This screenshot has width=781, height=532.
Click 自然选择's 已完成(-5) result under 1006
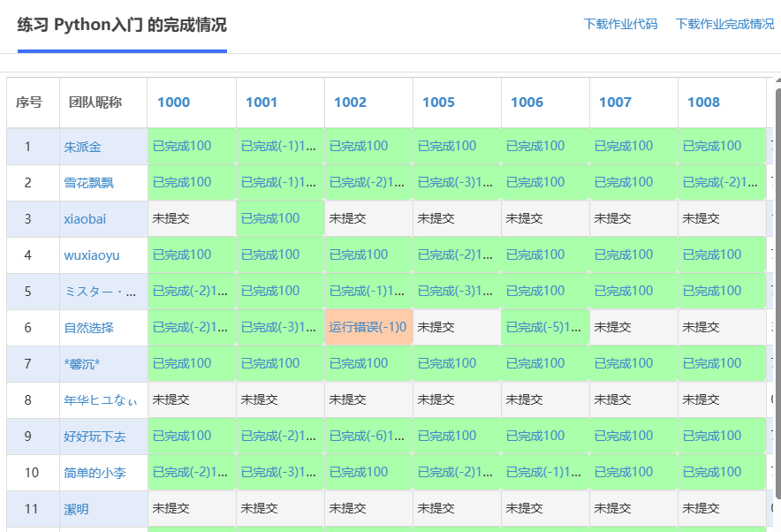(x=545, y=327)
